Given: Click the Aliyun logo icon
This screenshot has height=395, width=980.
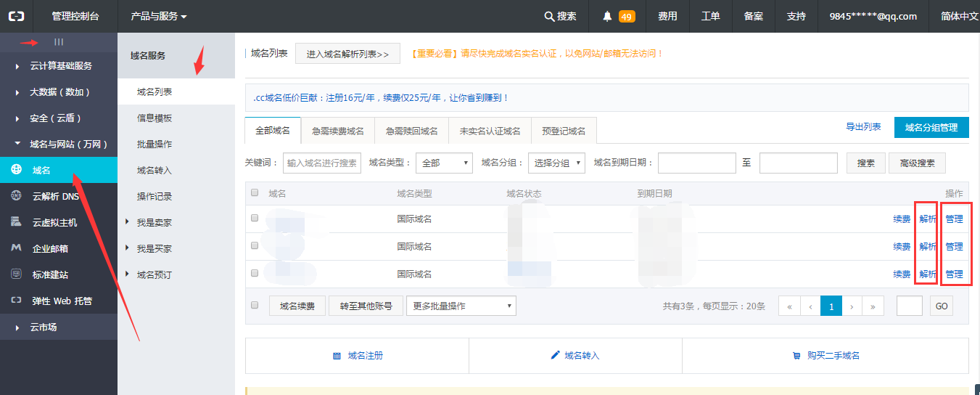Looking at the screenshot, I should click(17, 16).
